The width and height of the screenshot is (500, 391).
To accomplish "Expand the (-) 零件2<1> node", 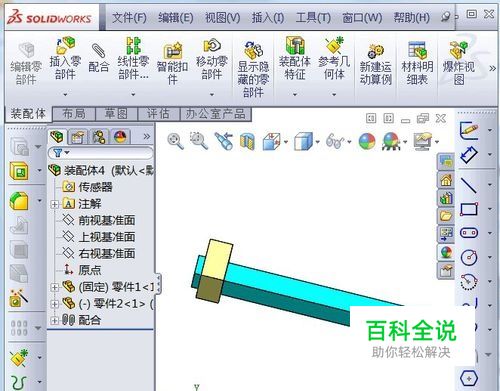I will tap(54, 304).
